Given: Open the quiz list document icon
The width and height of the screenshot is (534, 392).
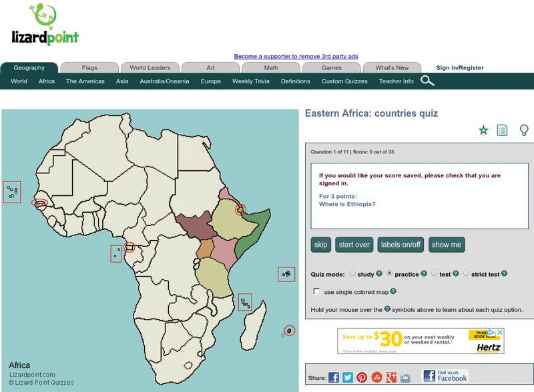Looking at the screenshot, I should point(502,130).
